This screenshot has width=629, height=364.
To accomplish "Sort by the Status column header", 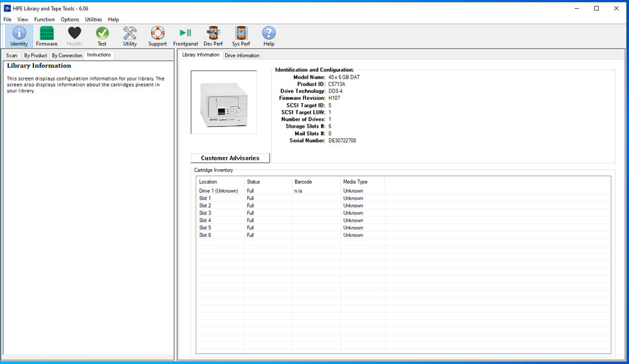I will tap(268, 182).
